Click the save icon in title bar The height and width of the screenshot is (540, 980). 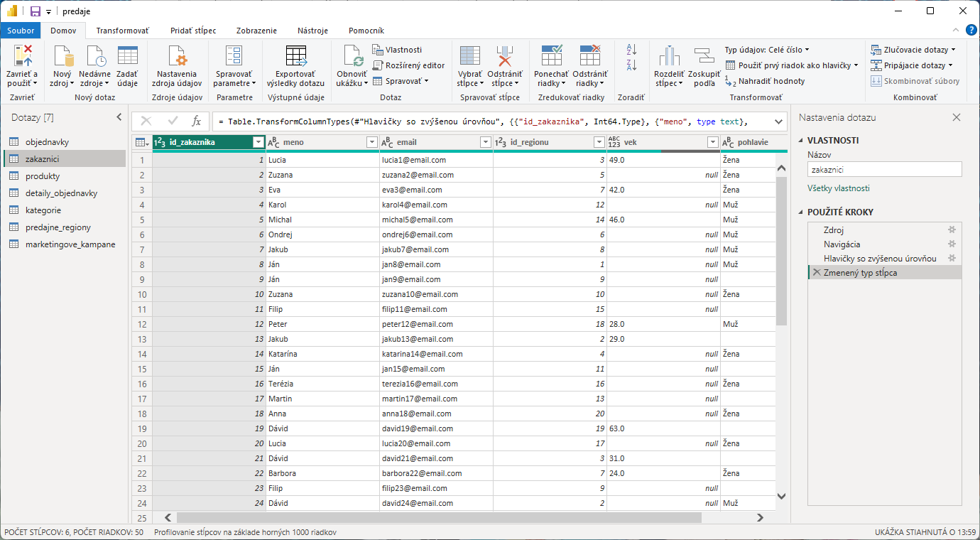click(x=35, y=11)
